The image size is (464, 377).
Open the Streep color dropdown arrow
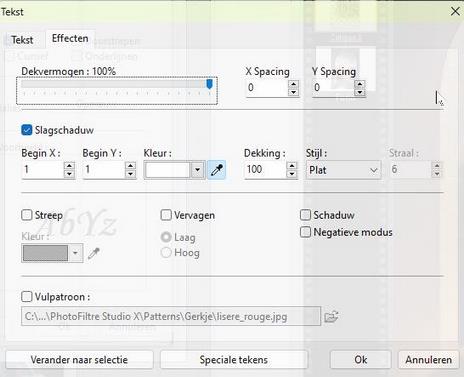(x=75, y=253)
